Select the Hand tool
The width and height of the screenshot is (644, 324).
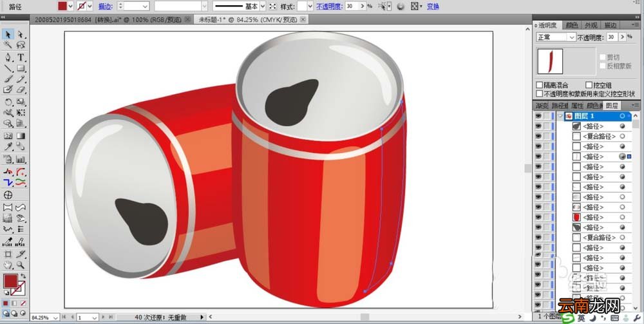pyautogui.click(x=8, y=265)
